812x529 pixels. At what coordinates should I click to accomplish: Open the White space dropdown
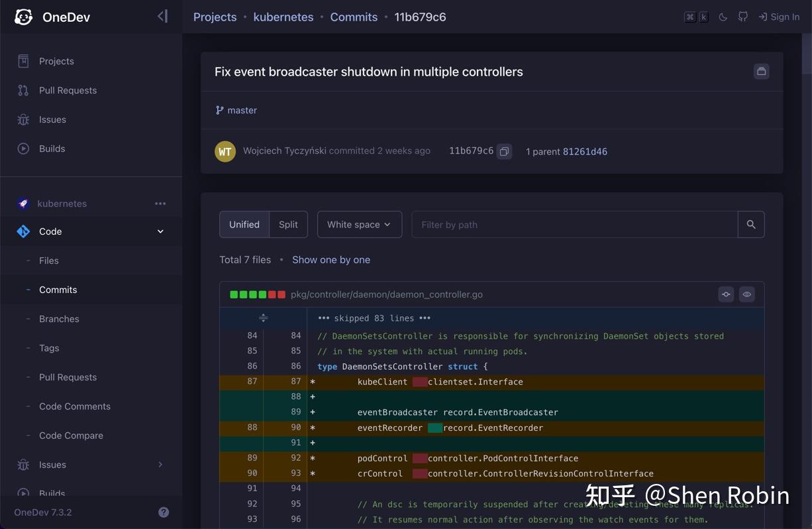point(359,224)
